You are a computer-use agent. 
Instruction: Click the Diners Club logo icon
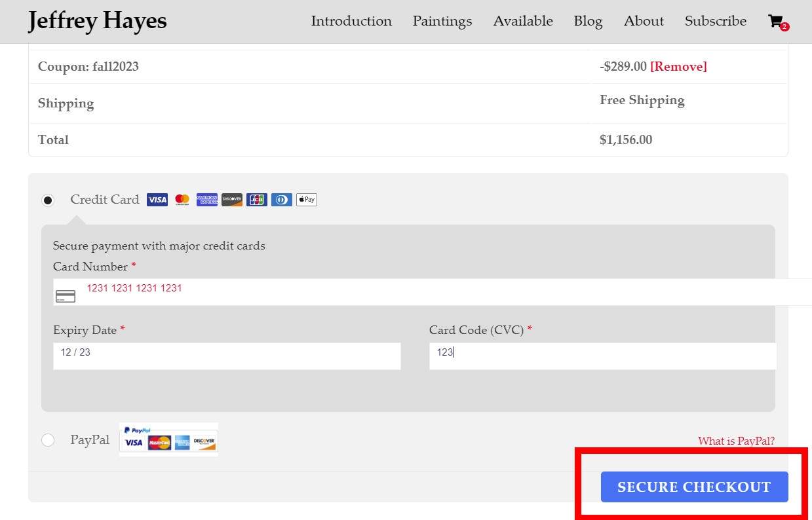pyautogui.click(x=282, y=200)
